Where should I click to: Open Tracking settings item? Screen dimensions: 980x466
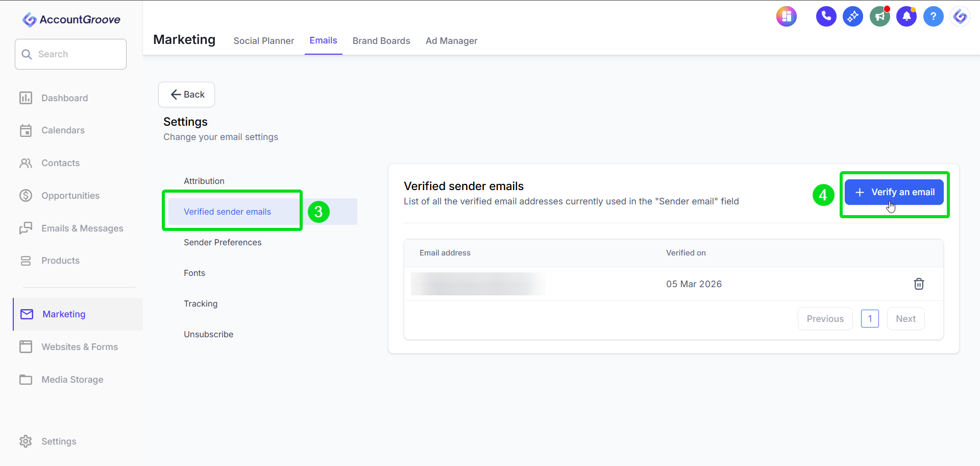(201, 304)
